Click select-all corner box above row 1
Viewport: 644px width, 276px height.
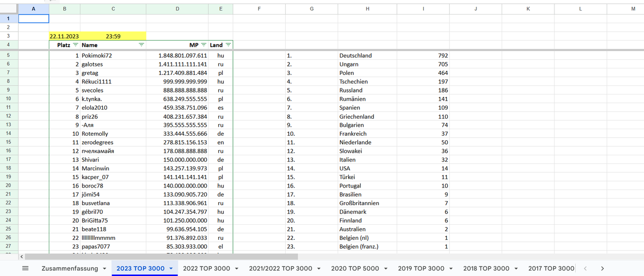pos(9,9)
